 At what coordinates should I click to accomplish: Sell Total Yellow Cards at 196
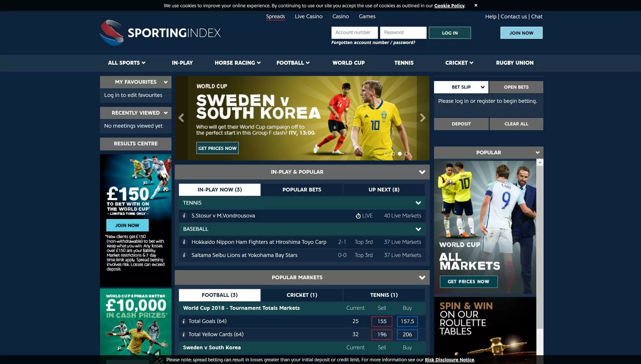point(382,335)
